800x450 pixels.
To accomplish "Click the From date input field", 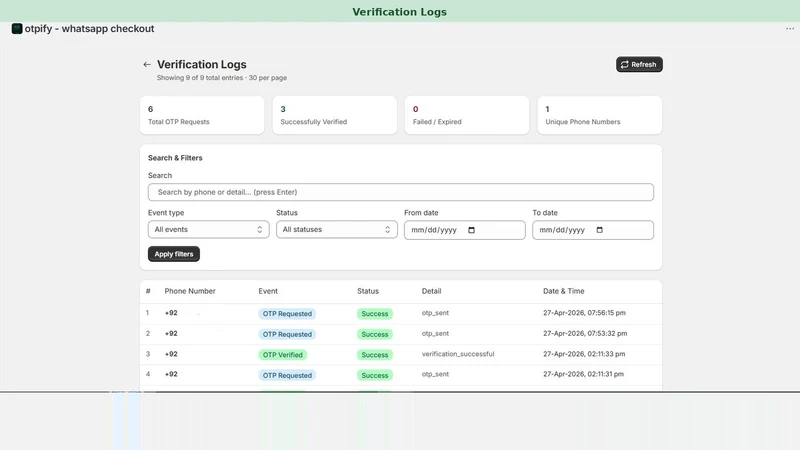I will 464,230.
